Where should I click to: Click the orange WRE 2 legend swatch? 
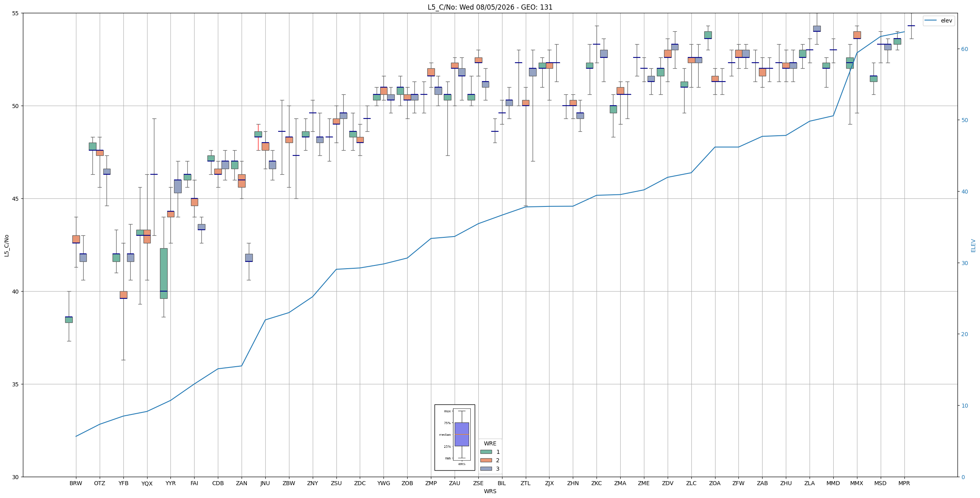[486, 460]
